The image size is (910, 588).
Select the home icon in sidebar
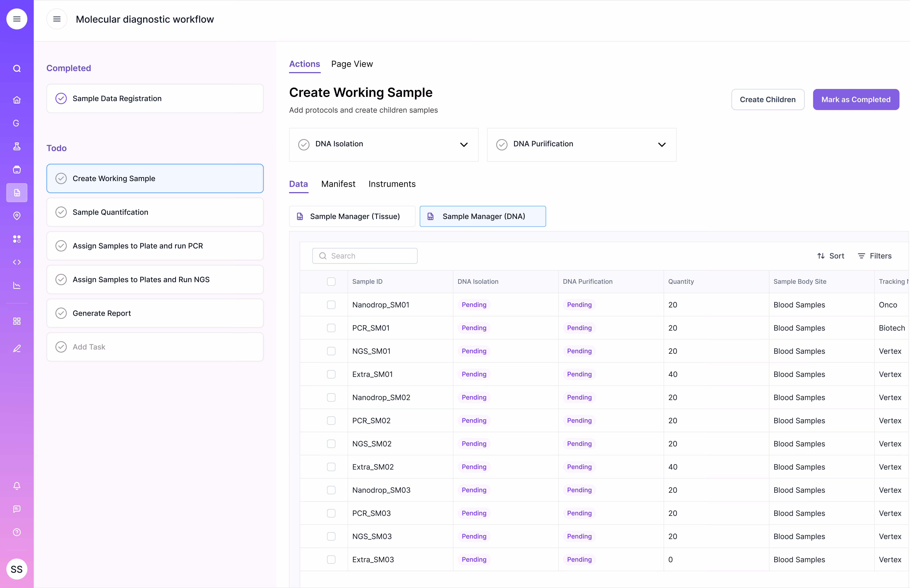[x=17, y=100]
